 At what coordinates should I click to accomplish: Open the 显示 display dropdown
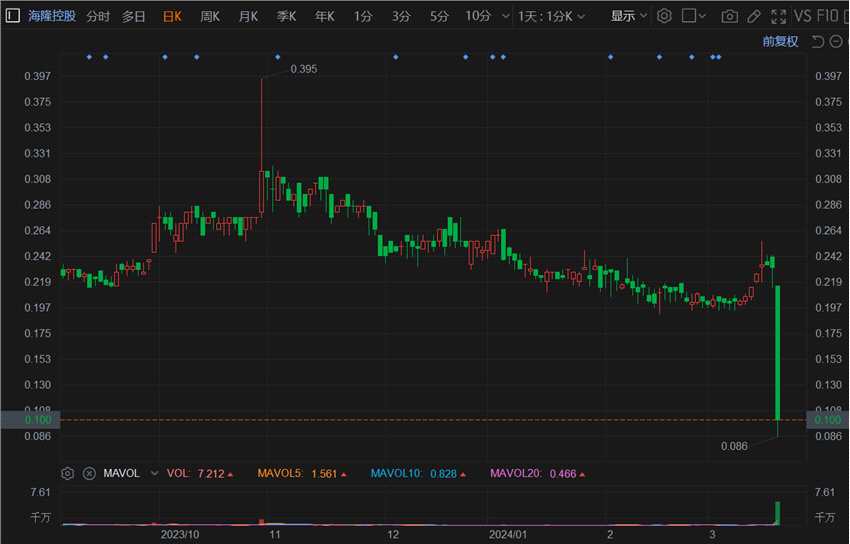pyautogui.click(x=629, y=16)
